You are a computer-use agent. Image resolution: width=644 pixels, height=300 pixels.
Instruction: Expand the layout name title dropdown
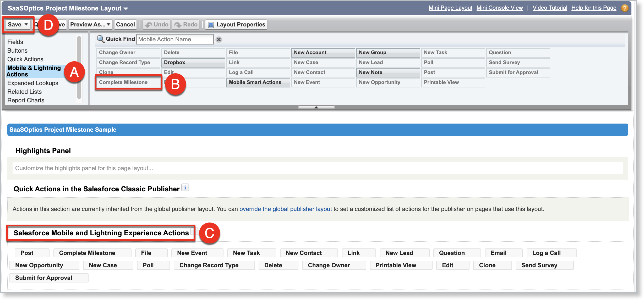point(126,9)
